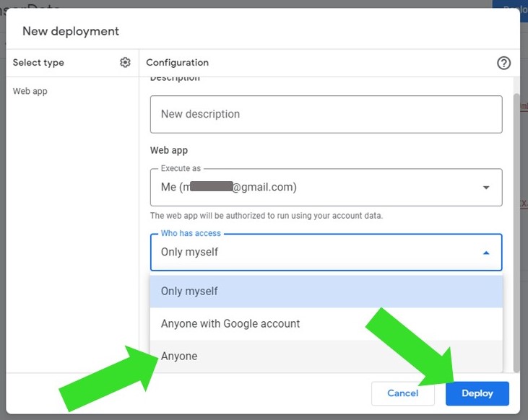Click the selected Only myself field value
This screenshot has width=528, height=420.
coord(189,253)
